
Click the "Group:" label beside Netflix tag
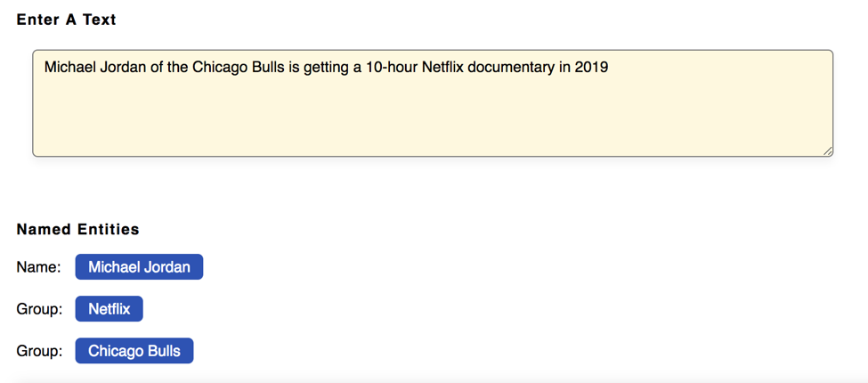(x=39, y=309)
